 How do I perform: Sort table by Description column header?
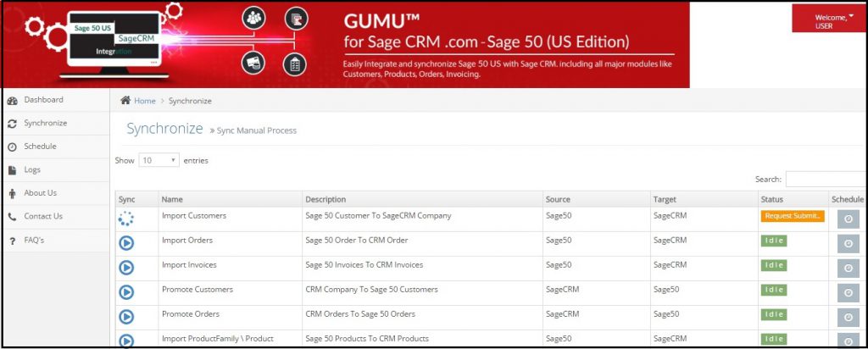(422, 199)
